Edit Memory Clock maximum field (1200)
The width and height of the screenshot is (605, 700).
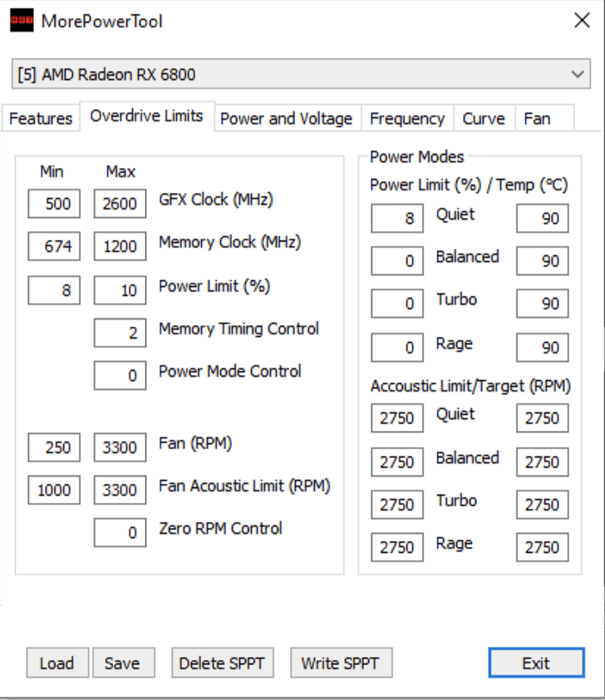click(120, 246)
